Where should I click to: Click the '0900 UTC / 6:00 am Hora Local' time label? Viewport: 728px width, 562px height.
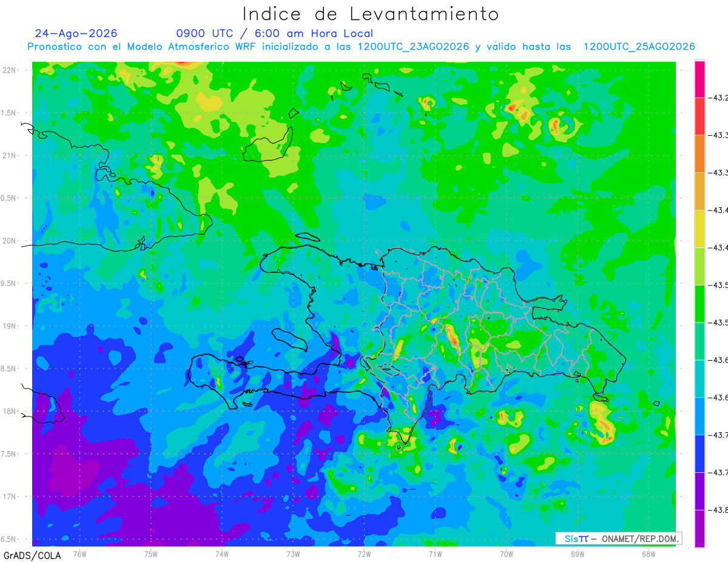pos(275,33)
